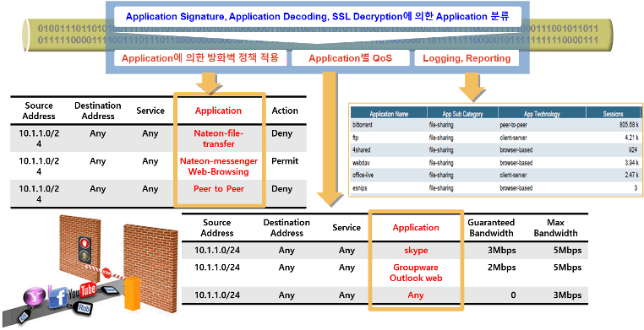644x330 pixels.
Task: Click the Service header in the bandwidth table
Action: (x=347, y=228)
